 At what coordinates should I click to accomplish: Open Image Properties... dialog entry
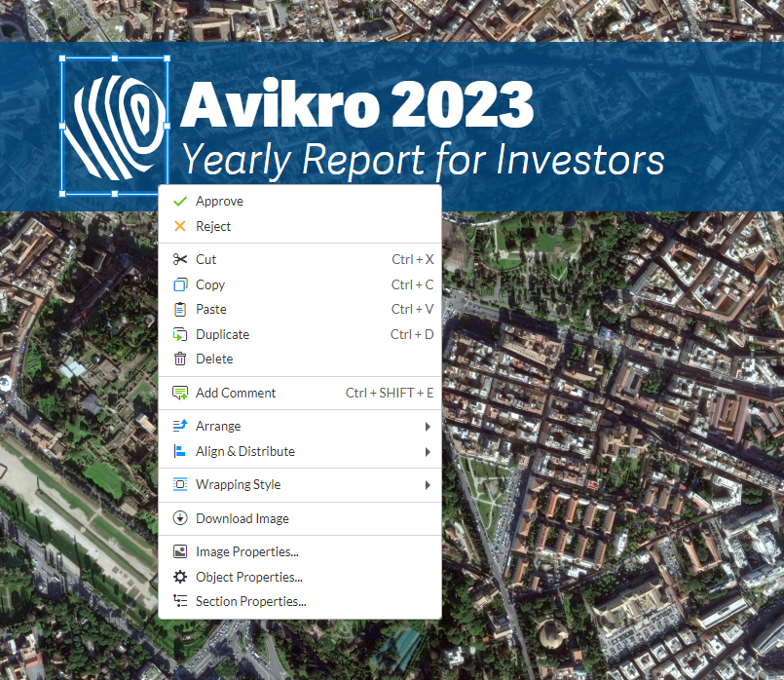300,551
